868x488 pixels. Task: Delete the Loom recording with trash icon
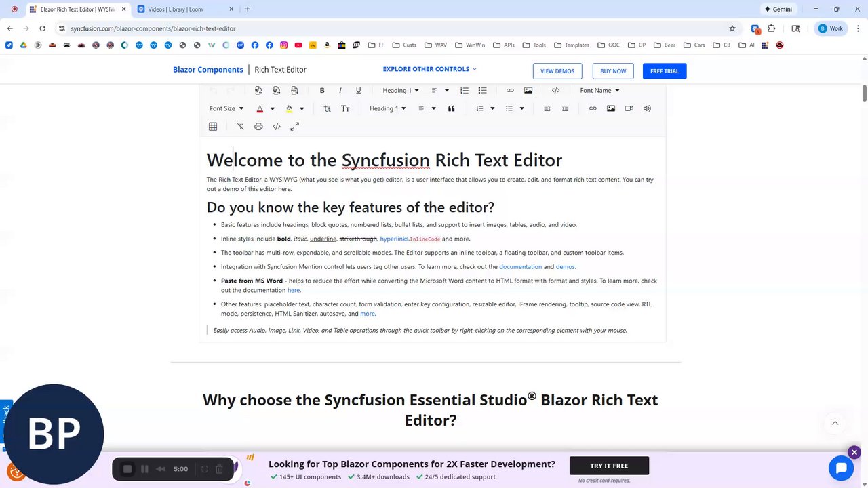click(219, 469)
